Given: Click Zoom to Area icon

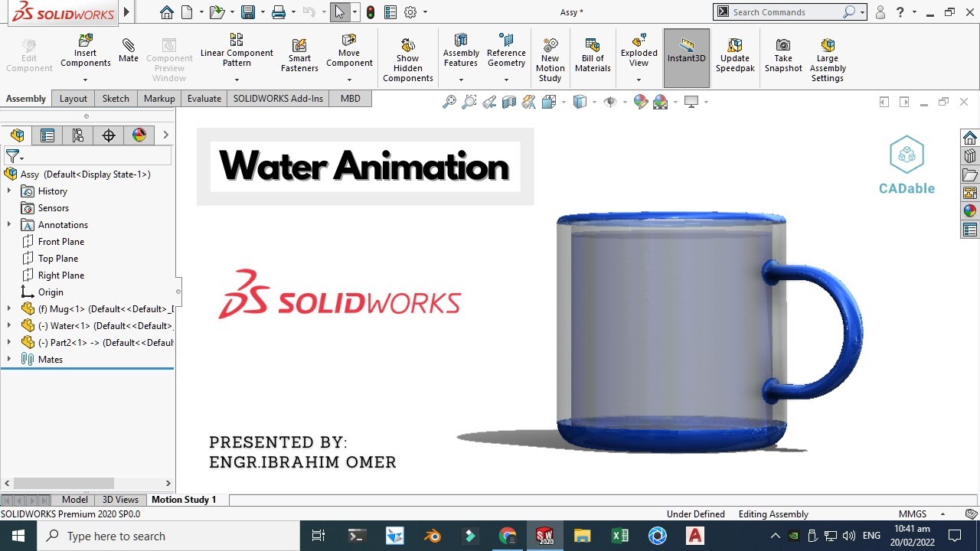Looking at the screenshot, I should pyautogui.click(x=469, y=102).
